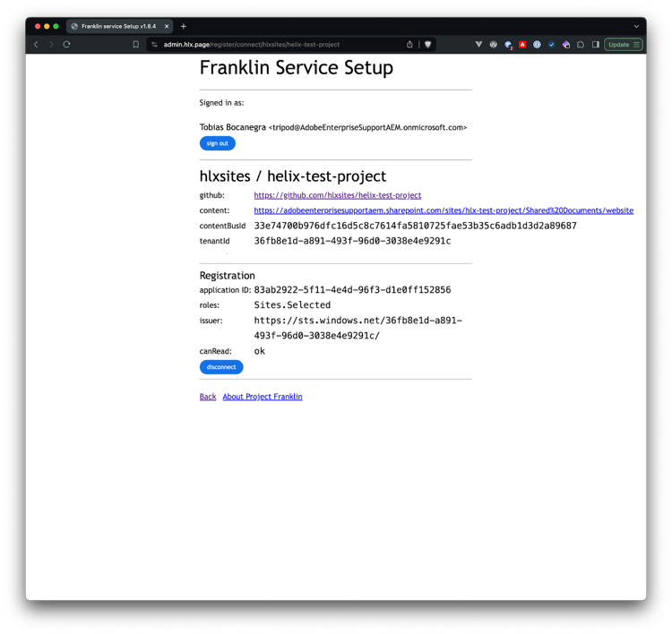Open the About Project Franklin link
The width and height of the screenshot is (672, 634).
[x=263, y=397]
